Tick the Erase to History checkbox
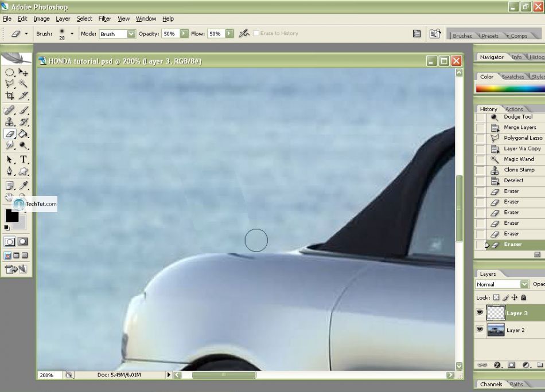 point(256,34)
